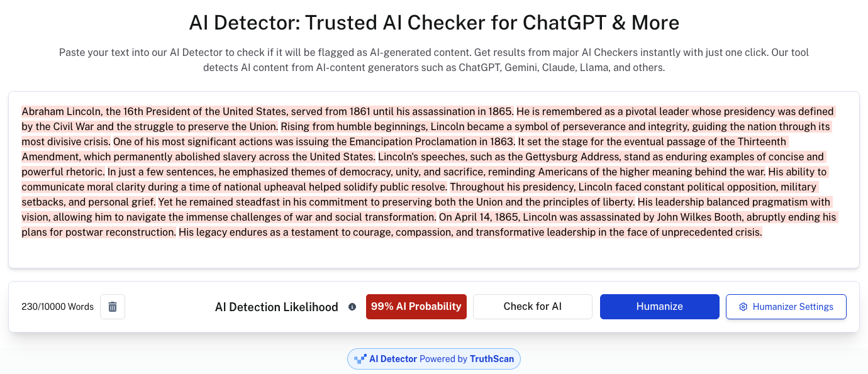Click the sentence starting 'Yet he remained steadfast'
Viewport: 868px width, 374px height.
pos(396,202)
